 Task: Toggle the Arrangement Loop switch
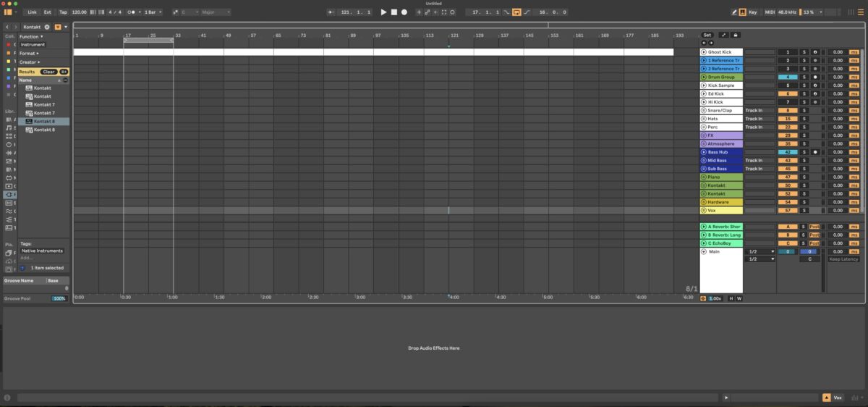pos(516,12)
